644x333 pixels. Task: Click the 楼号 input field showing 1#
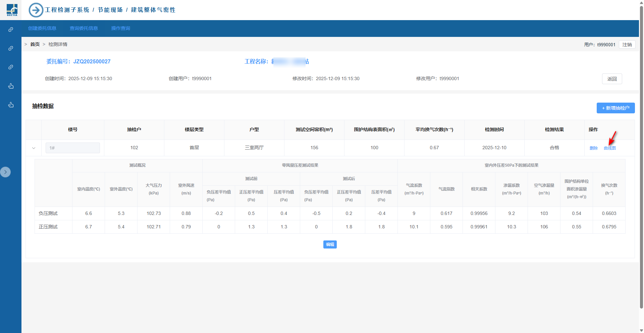[x=73, y=148]
